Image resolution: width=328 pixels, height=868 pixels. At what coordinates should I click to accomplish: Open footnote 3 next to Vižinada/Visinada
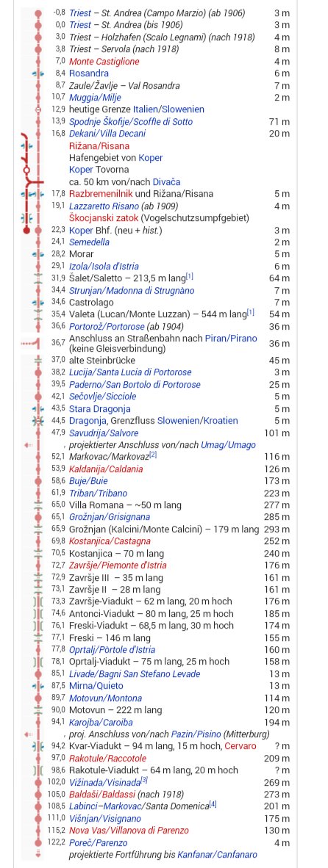point(144,781)
